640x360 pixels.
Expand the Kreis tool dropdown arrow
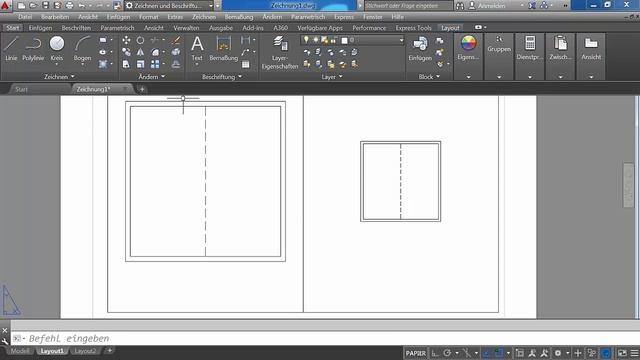(x=57, y=64)
